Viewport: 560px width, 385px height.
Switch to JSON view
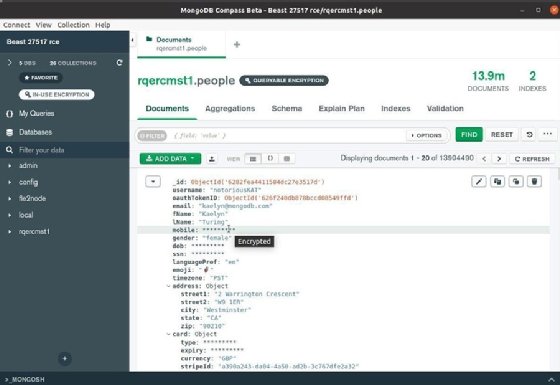pyautogui.click(x=270, y=159)
